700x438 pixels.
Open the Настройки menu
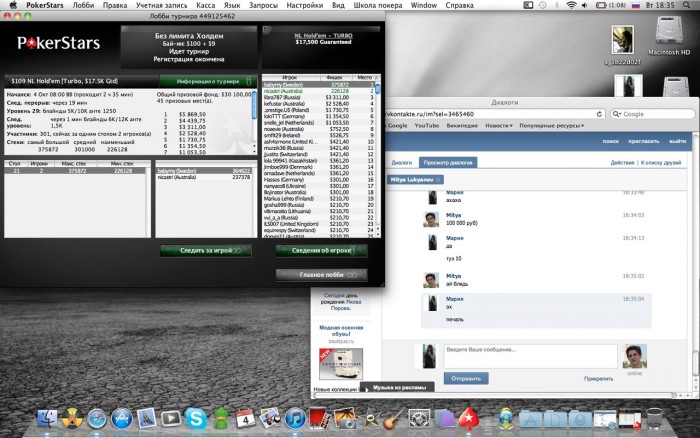pyautogui.click(x=304, y=5)
